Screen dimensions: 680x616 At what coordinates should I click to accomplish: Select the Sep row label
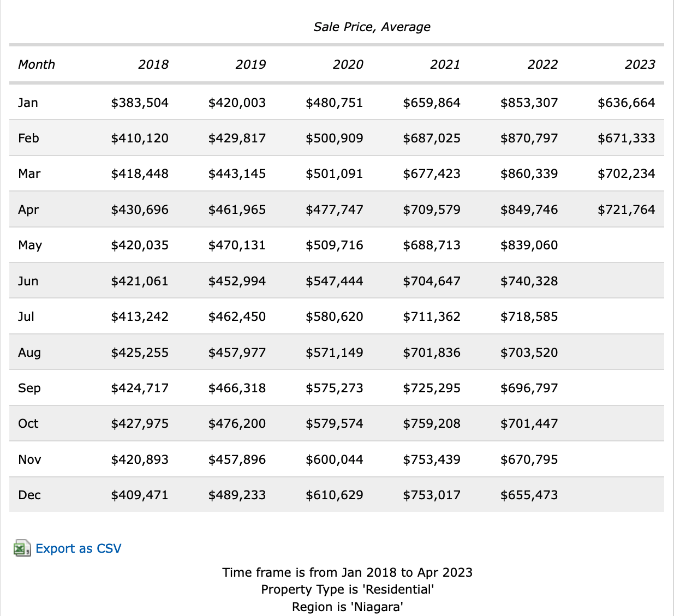[29, 388]
